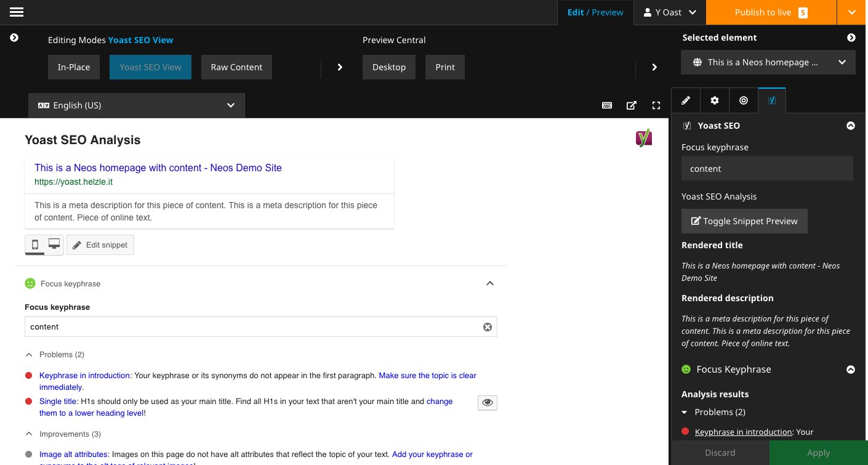Screen dimensions: 868x465
Task: Discard inspector changes
Action: [720, 453]
